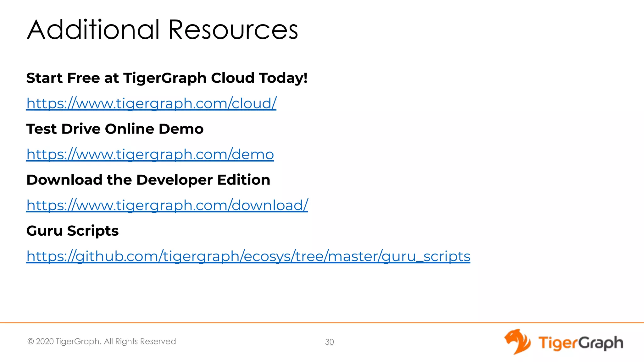Image resolution: width=644 pixels, height=362 pixels.
Task: Open the tigergraph.com/demo link
Action: click(150, 154)
